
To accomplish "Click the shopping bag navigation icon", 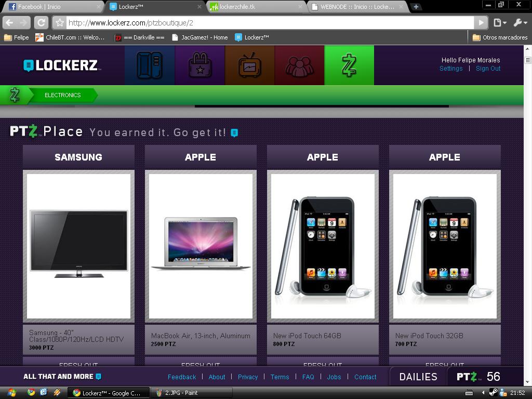I will point(199,65).
